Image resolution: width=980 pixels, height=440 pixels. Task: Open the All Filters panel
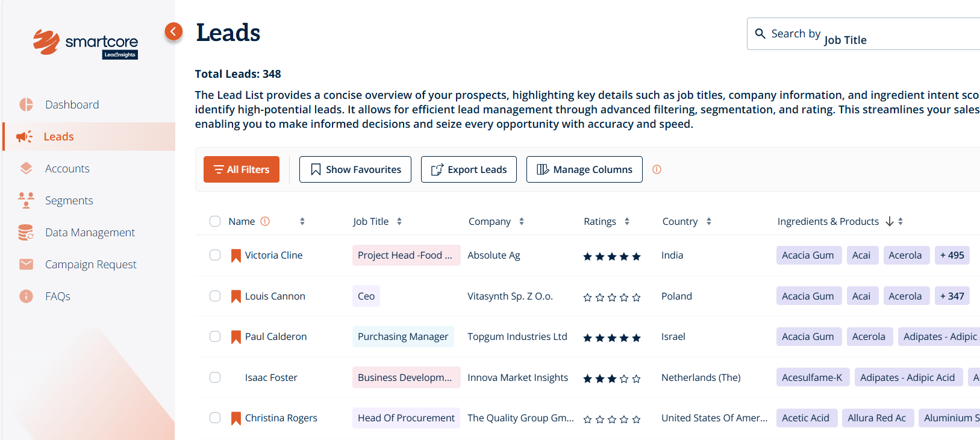click(241, 169)
